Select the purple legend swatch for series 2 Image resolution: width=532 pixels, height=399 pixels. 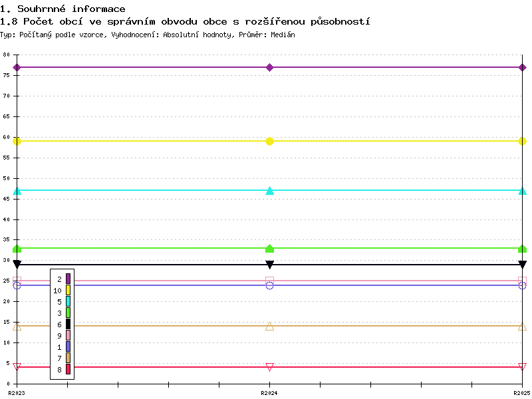(68, 279)
